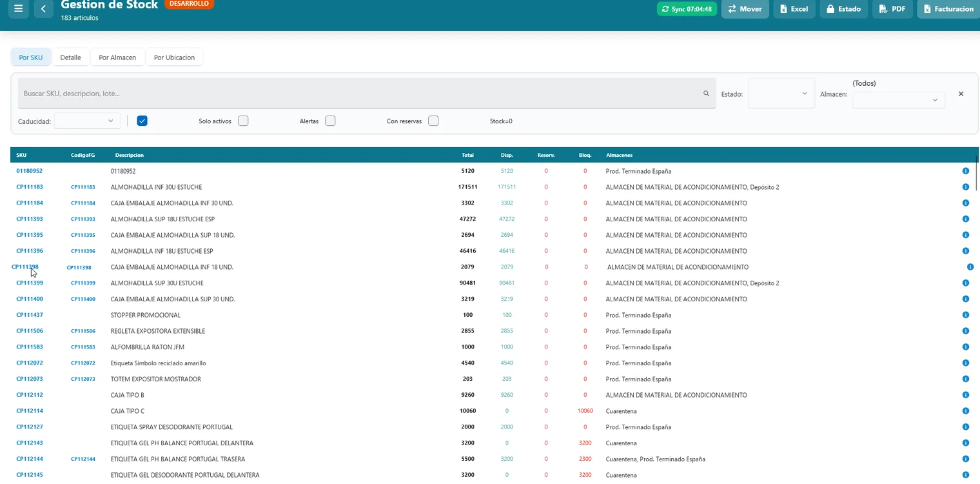
Task: Export with the Excel button
Action: [794, 9]
